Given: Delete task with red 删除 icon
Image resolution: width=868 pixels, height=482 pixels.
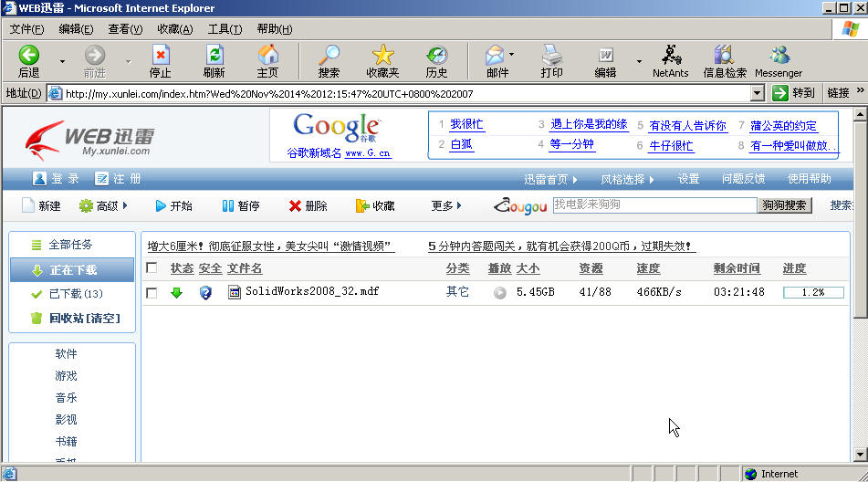Looking at the screenshot, I should click(295, 206).
